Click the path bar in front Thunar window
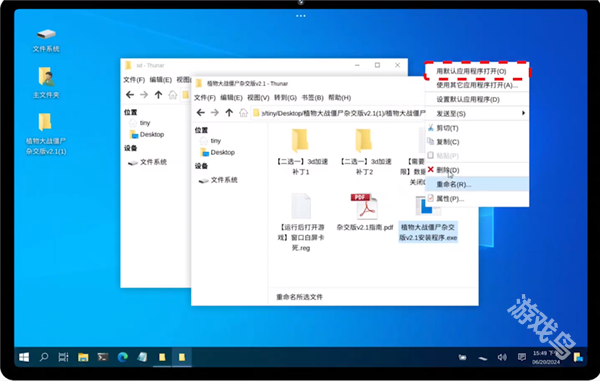Viewport: 600px width, 381px height. (x=338, y=113)
